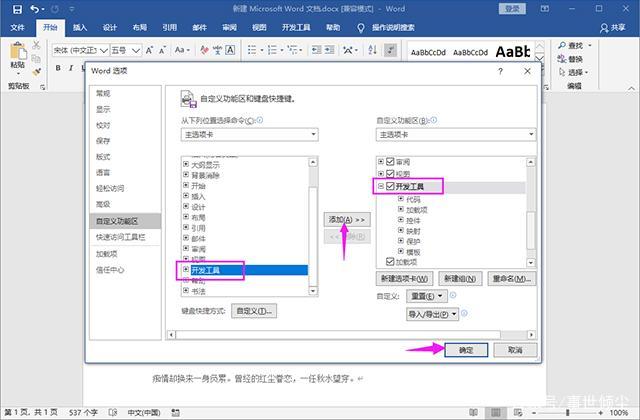The height and width of the screenshot is (420, 640).
Task: Open the 重置 dropdown button
Action: 427,296
